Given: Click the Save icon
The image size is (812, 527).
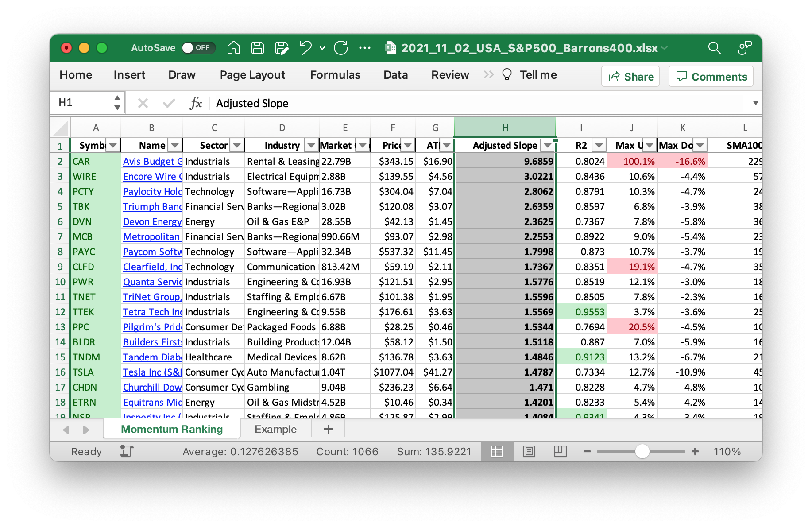Looking at the screenshot, I should click(257, 48).
